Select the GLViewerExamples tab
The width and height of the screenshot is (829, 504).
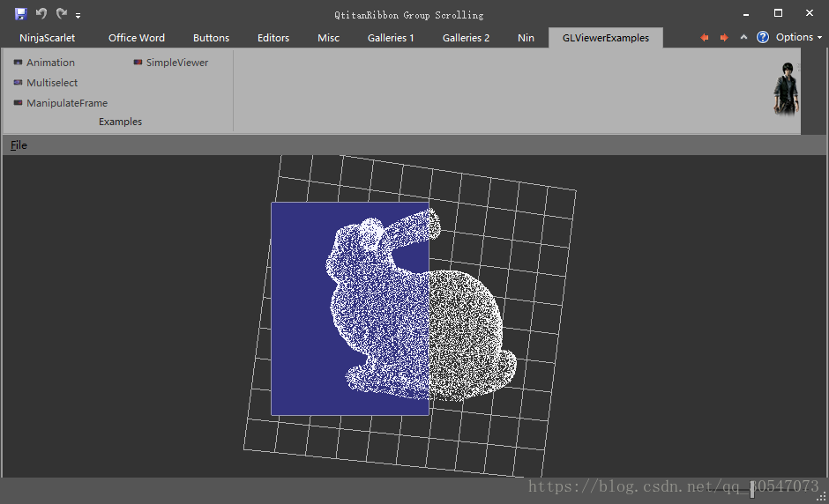pos(605,38)
